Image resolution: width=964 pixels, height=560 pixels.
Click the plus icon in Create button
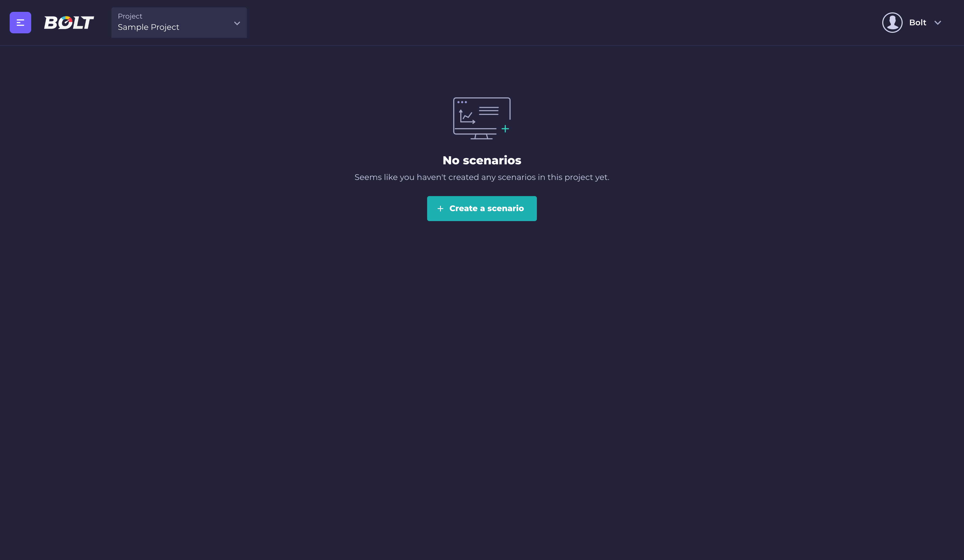tap(440, 208)
